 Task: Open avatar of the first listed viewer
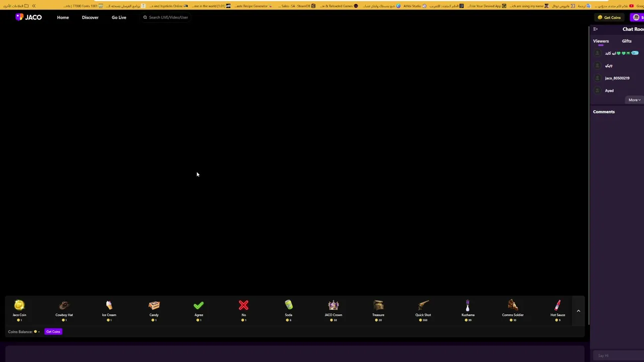(598, 53)
